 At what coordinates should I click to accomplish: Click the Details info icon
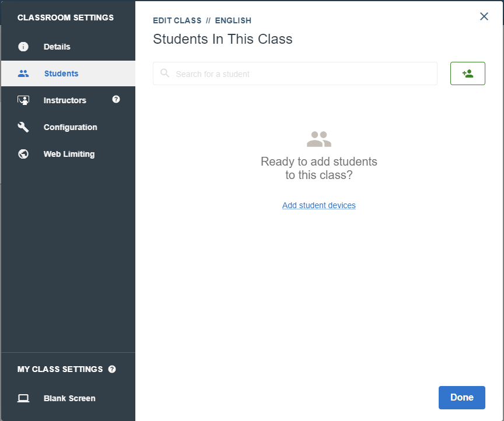coord(23,47)
